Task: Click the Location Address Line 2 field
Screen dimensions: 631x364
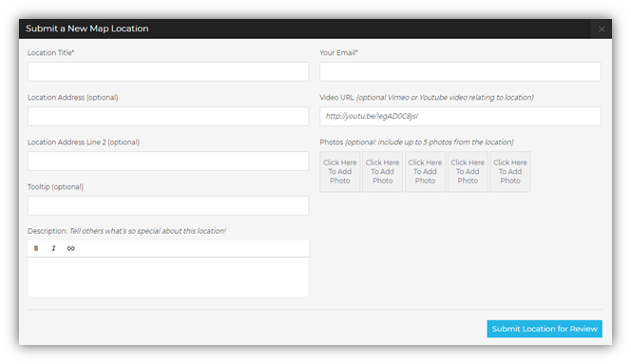Action: (168, 161)
